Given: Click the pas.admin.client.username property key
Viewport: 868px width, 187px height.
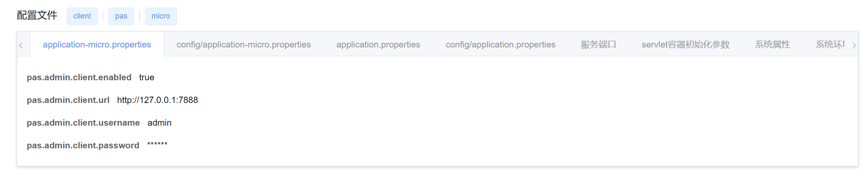Looking at the screenshot, I should 83,123.
